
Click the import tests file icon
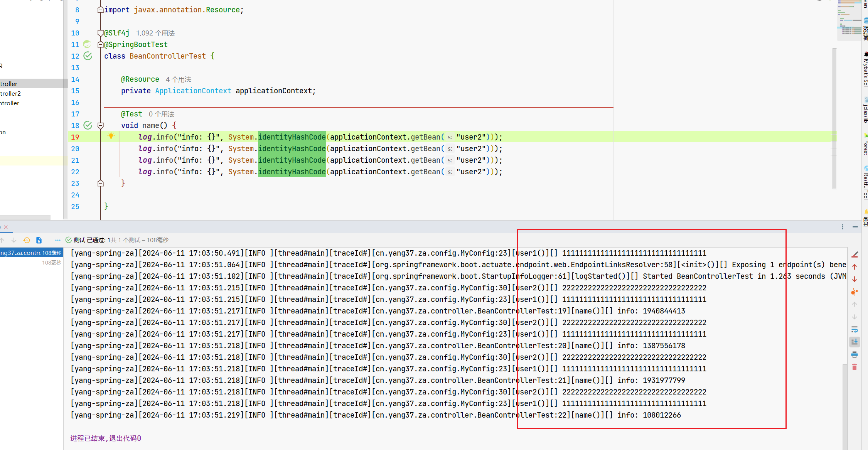[x=39, y=240]
